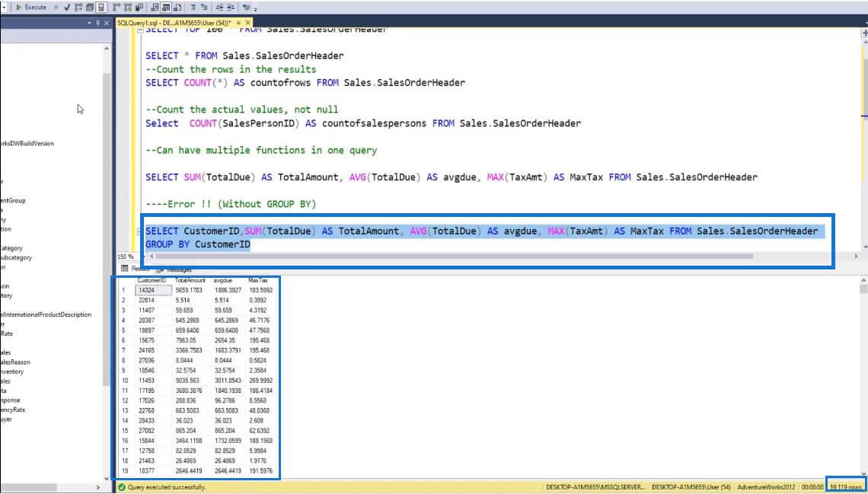Click editor horizontal scrollbar right arrow
Viewport: 868px width, 494px height.
pyautogui.click(x=857, y=257)
